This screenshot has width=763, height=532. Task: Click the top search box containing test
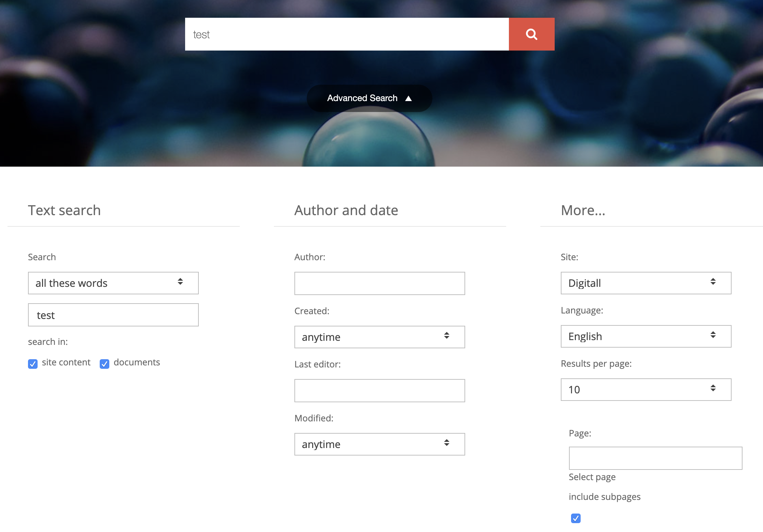click(x=347, y=34)
